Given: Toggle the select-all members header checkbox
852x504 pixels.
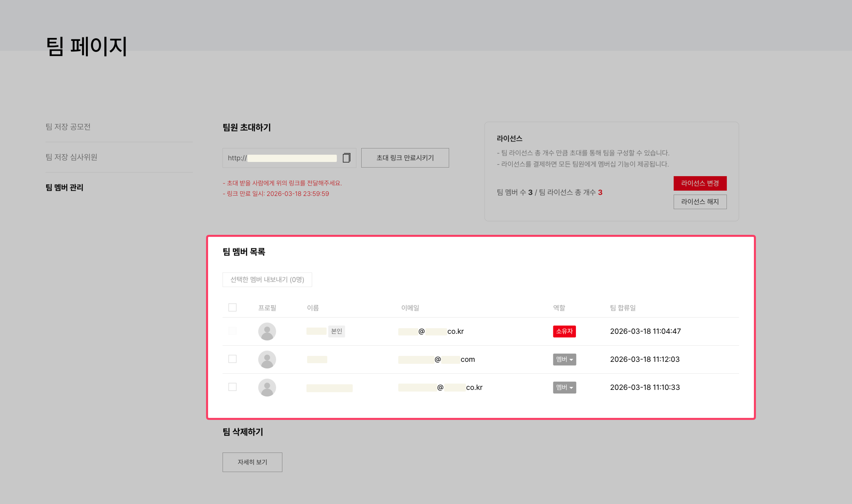Looking at the screenshot, I should tap(232, 308).
